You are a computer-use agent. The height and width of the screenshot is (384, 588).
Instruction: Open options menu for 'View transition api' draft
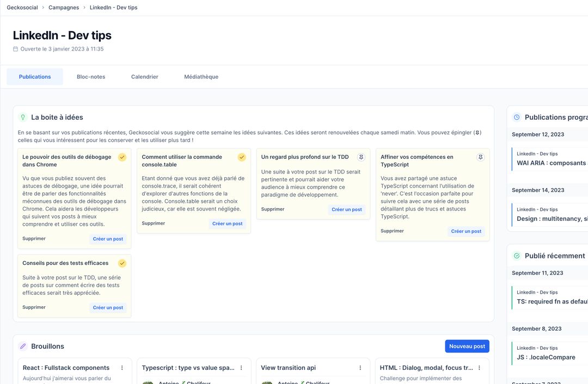pos(360,368)
